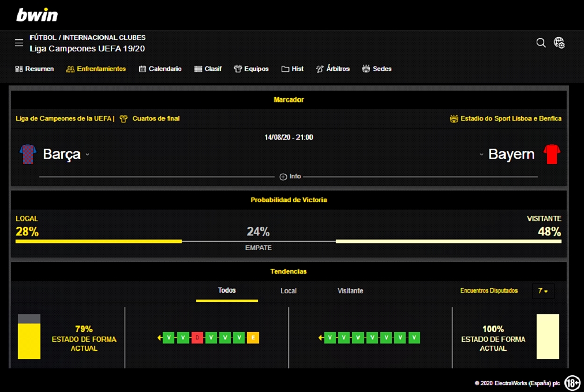Click the 48% visitante probability
Viewport: 584px width, 392px height.
coord(549,232)
